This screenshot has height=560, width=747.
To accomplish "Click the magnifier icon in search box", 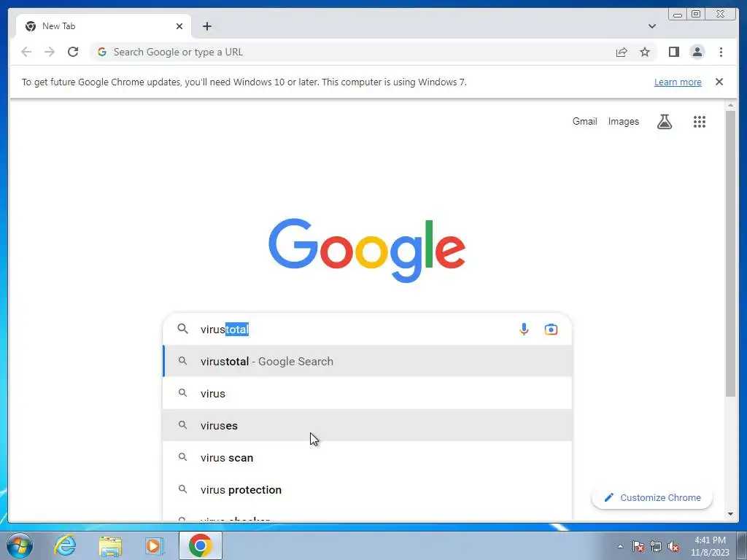I will click(x=182, y=329).
